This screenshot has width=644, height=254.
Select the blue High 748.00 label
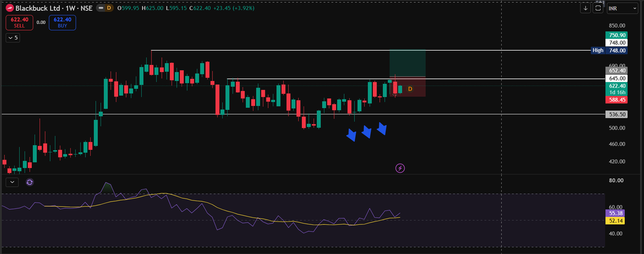tap(609, 50)
